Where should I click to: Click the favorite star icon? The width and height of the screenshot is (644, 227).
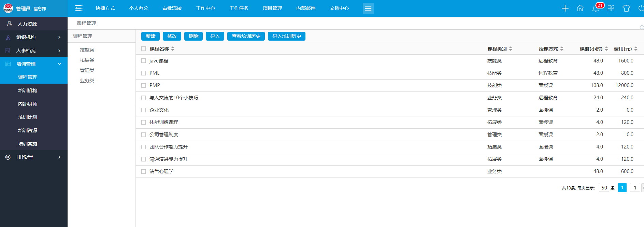click(641, 27)
